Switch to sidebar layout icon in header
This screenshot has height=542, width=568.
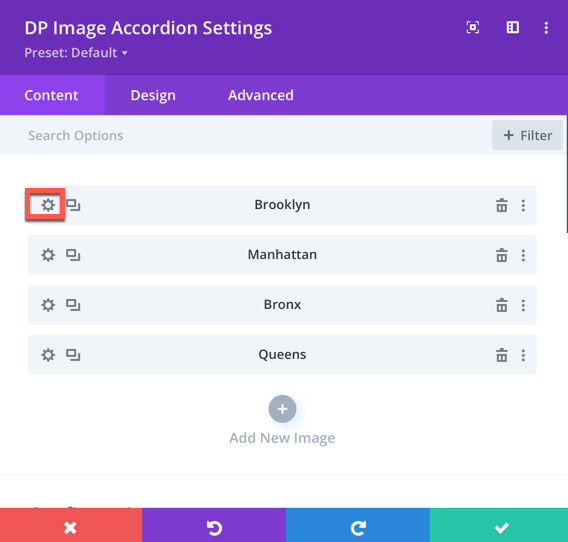coord(513,28)
